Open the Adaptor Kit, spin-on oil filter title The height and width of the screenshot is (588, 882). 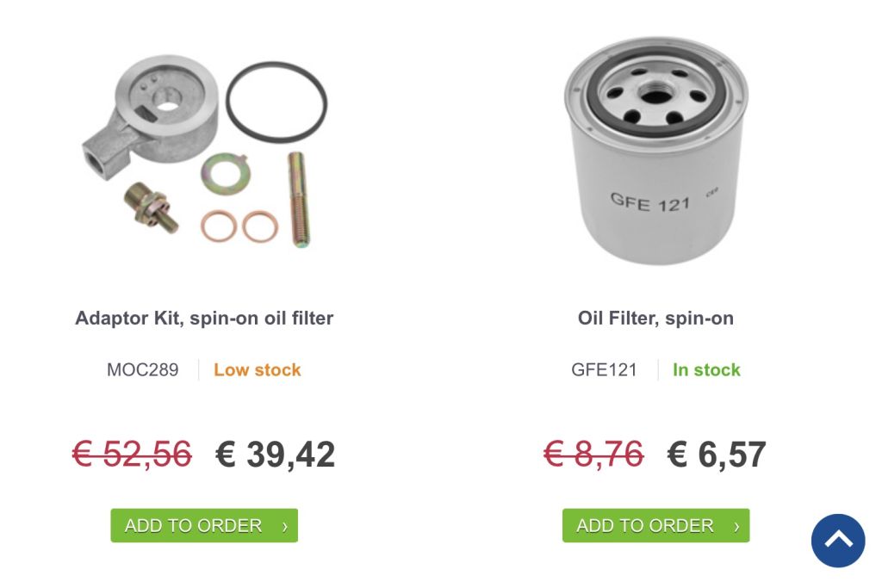click(204, 319)
